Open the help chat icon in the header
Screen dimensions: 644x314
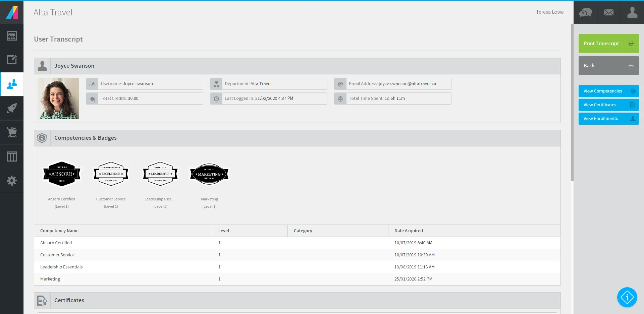coord(585,12)
